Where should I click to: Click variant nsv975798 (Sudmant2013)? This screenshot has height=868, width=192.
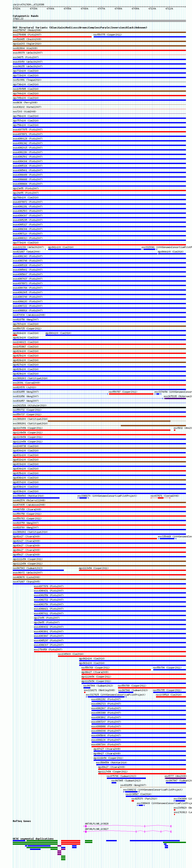coord(121,776)
